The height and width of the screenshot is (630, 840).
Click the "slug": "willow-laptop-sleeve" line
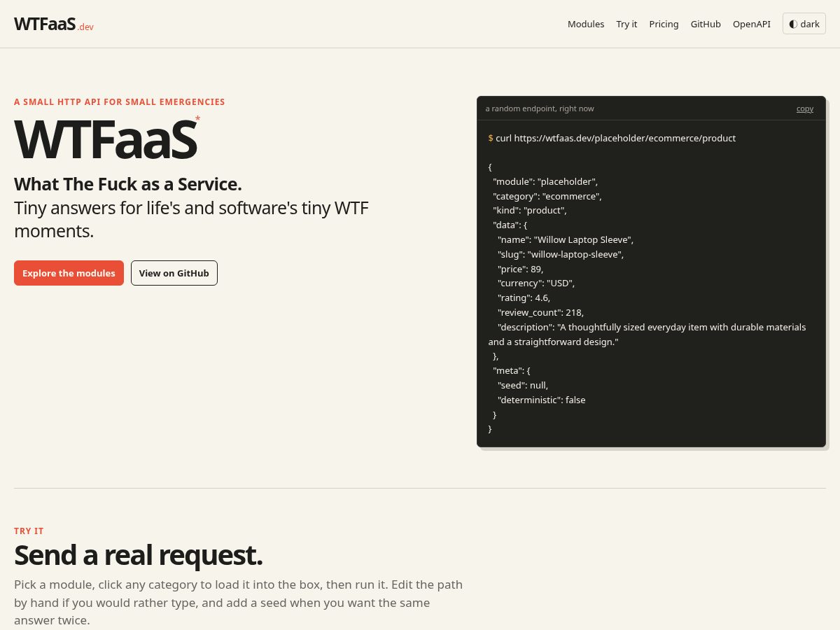coord(561,254)
